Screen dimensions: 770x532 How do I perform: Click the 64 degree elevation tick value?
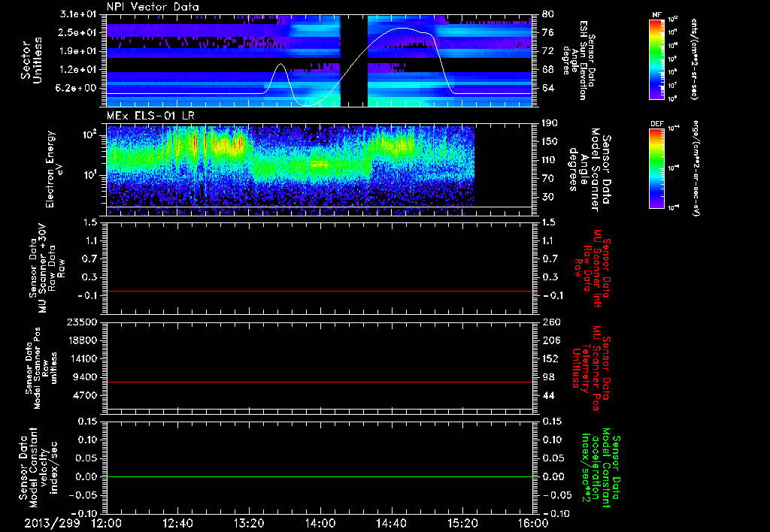(548, 88)
